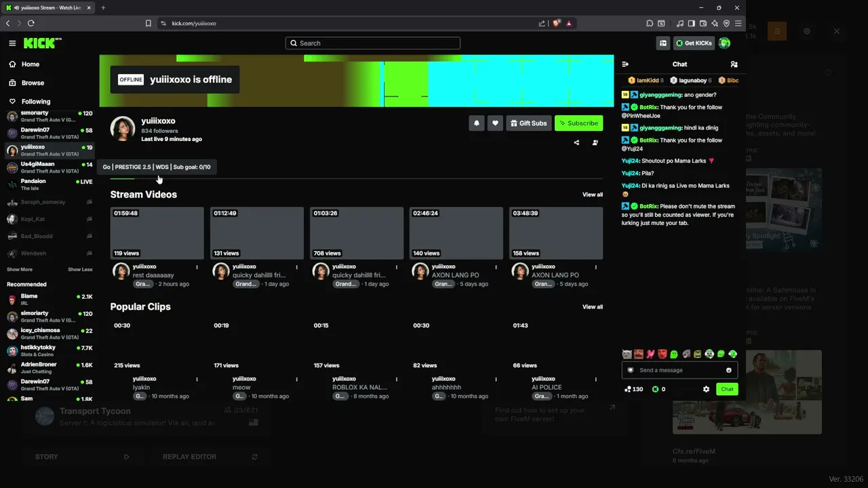Click the notification bell button for yuiiixoxo

tap(477, 123)
